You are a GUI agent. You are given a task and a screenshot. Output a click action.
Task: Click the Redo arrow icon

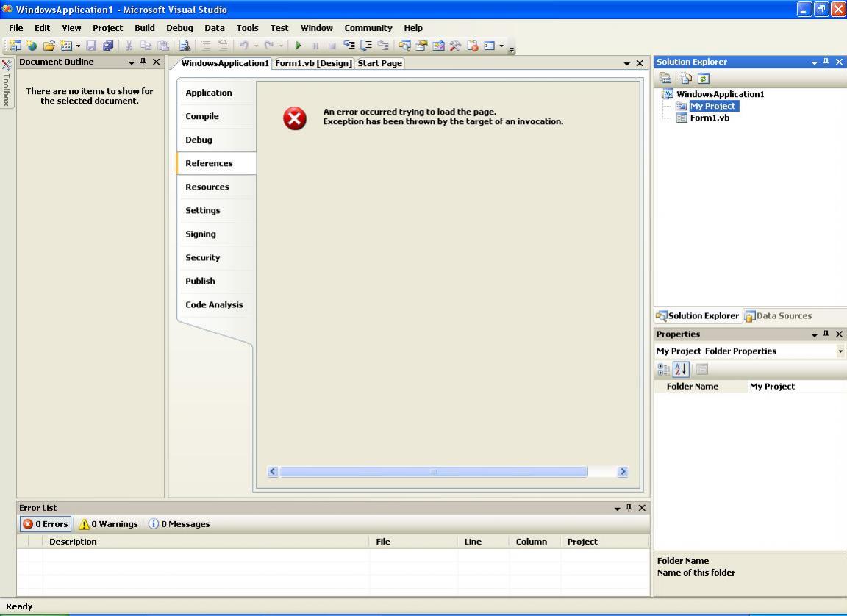[268, 46]
